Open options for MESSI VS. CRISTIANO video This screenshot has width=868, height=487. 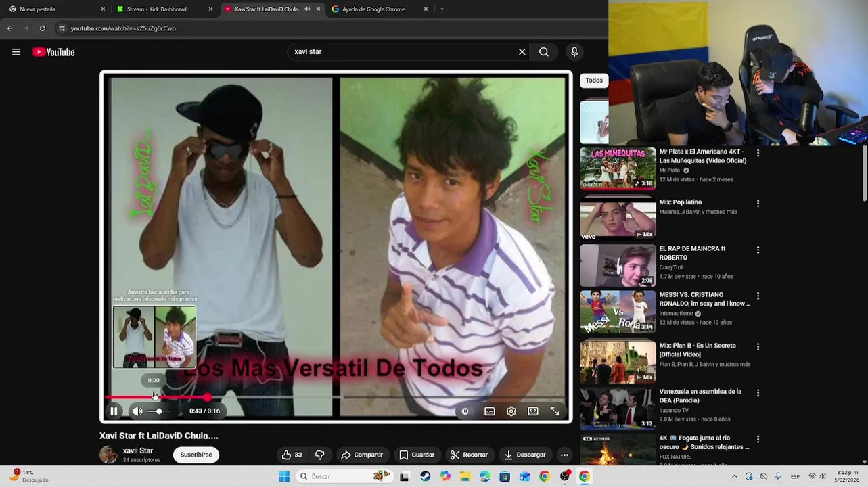pos(758,296)
